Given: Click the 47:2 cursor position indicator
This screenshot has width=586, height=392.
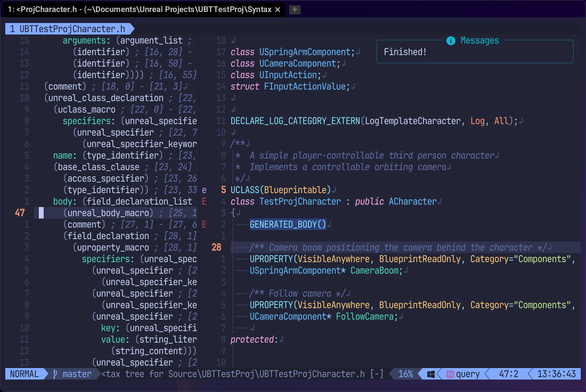Looking at the screenshot, I should (x=508, y=374).
